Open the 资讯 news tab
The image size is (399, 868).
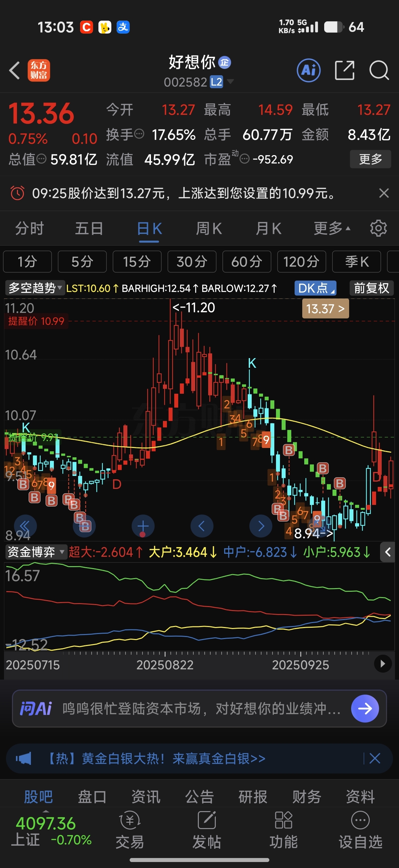click(146, 797)
